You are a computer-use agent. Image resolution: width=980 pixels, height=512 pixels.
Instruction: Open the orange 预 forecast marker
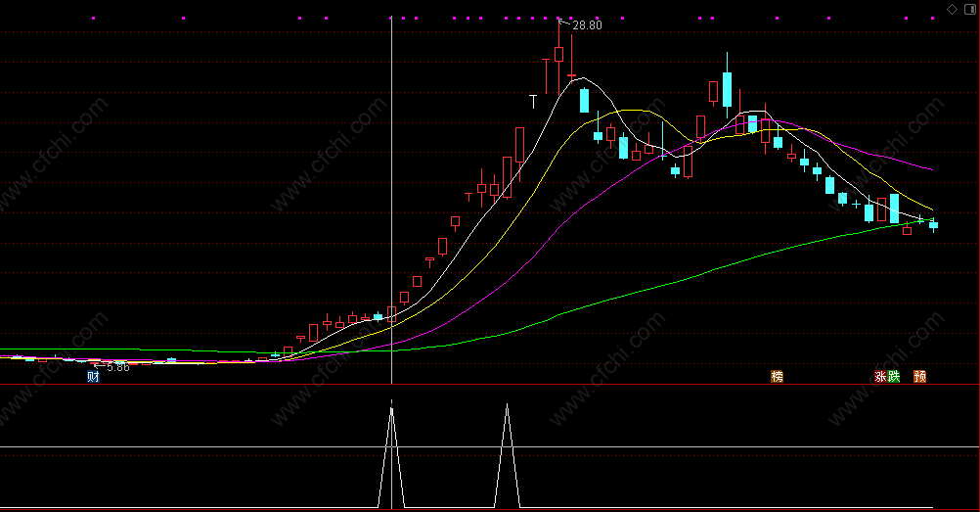(x=920, y=376)
